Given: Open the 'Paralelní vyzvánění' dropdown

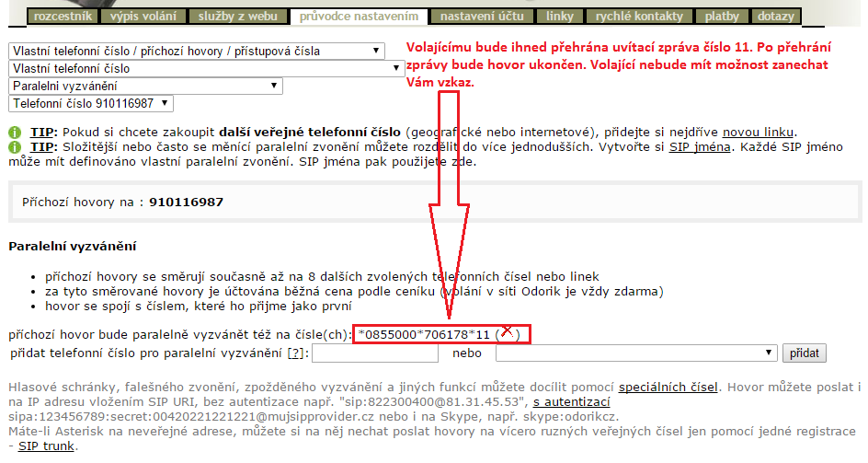Looking at the screenshot, I should tap(145, 86).
